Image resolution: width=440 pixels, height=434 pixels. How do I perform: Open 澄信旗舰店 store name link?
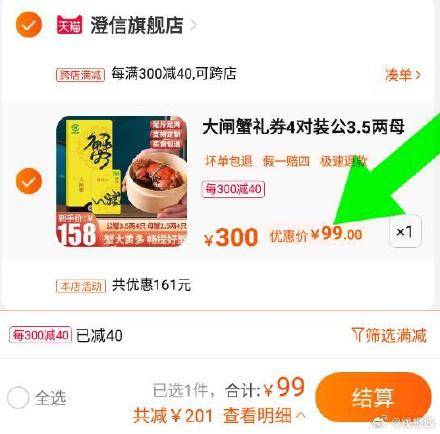137,25
